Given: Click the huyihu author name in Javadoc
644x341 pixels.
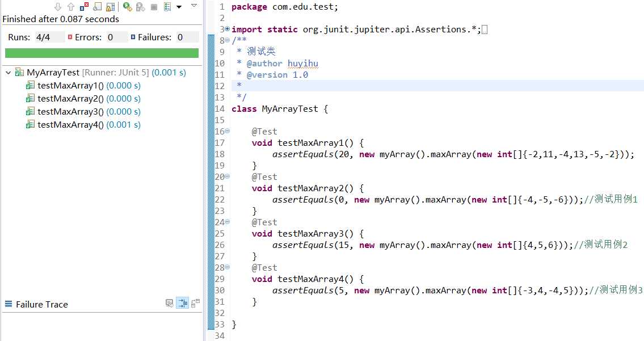Looking at the screenshot, I should pyautogui.click(x=302, y=64).
